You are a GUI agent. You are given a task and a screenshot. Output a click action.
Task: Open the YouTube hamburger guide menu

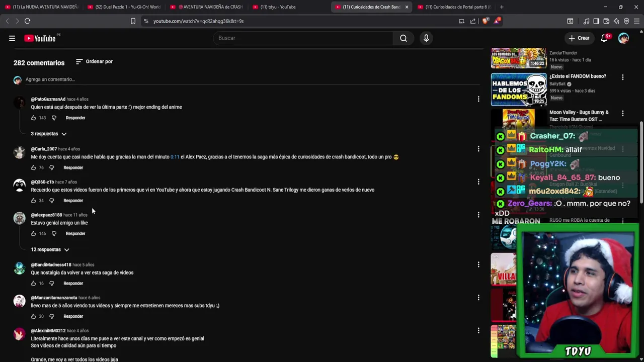click(x=12, y=38)
